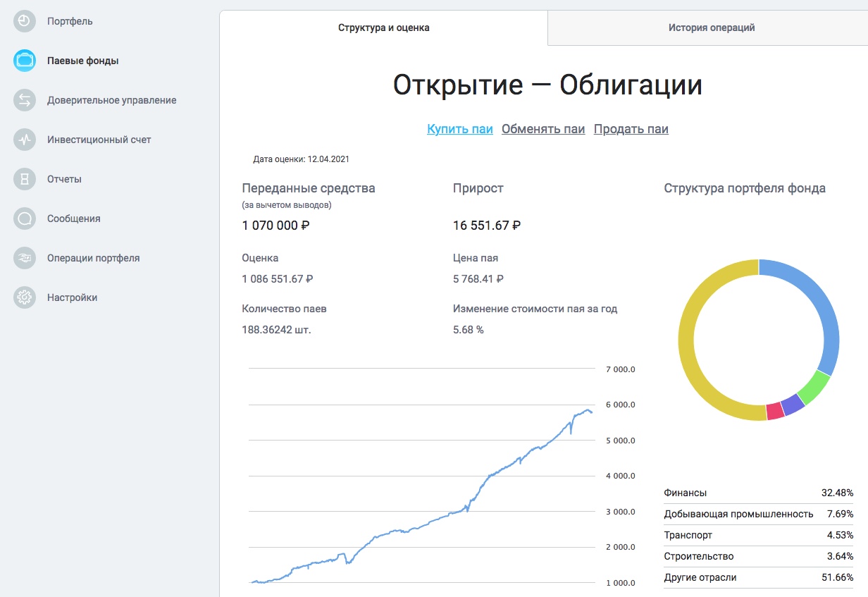Click the (за вычетом выводов) note
The height and width of the screenshot is (597, 868).
[287, 205]
